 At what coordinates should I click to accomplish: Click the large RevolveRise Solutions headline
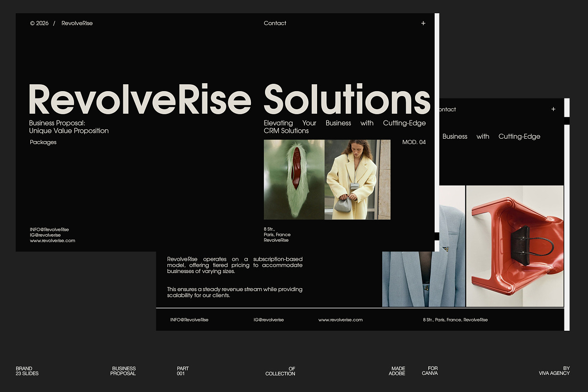tap(229, 99)
